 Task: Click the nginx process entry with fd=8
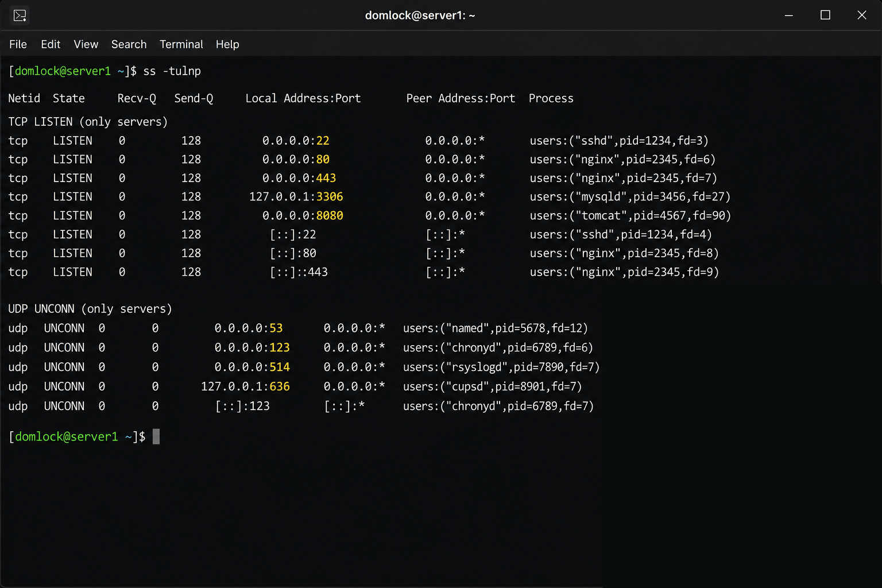click(624, 253)
